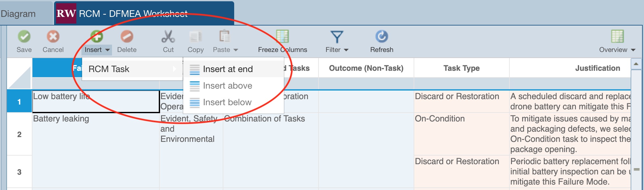Collapse the Insert dropdown menu
This screenshot has height=190, width=644.
pos(97,50)
